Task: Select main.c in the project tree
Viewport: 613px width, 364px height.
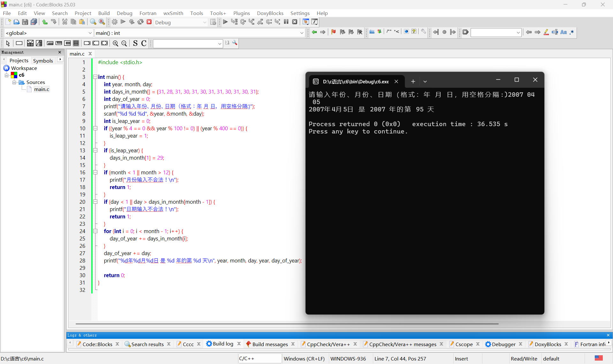Action: (42, 89)
